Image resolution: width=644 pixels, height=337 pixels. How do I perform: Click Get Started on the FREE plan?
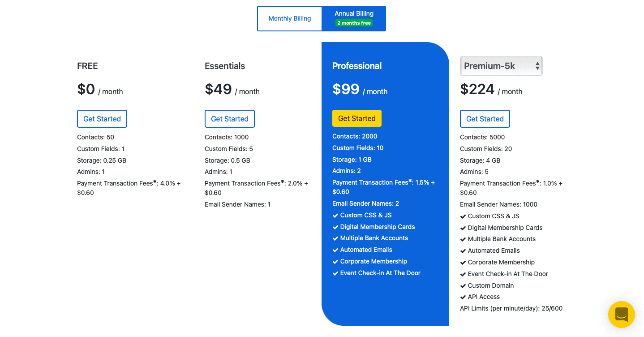pyautogui.click(x=102, y=118)
